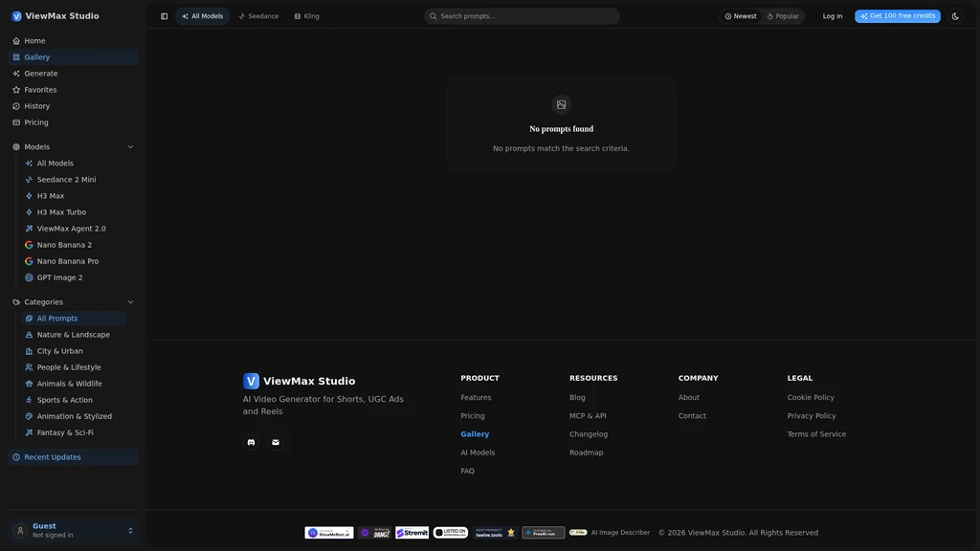The width and height of the screenshot is (980, 551).
Task: Open the AI Models footer link
Action: tap(478, 452)
